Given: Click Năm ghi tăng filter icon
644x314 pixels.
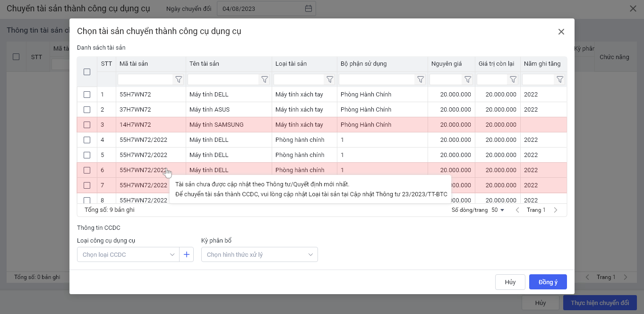Looking at the screenshot, I should pos(560,79).
